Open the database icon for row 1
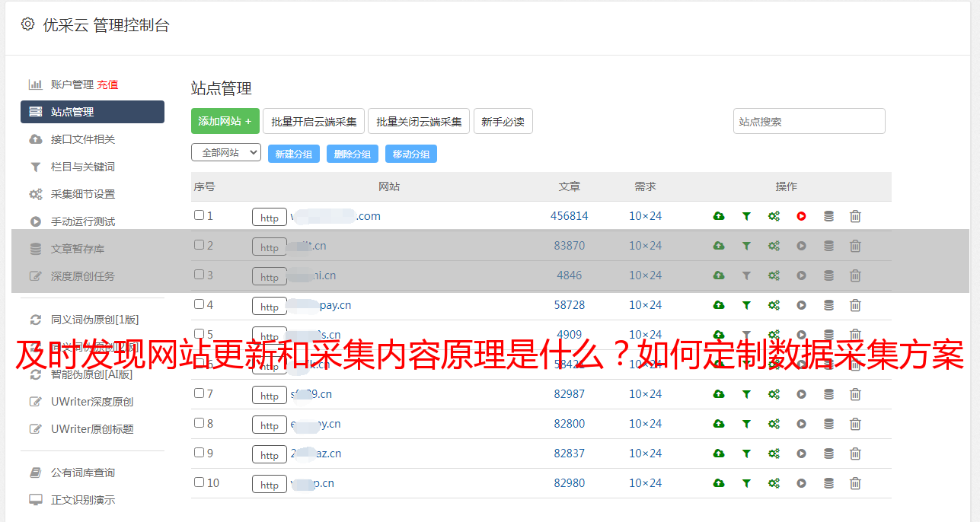The image size is (980, 522). (828, 216)
